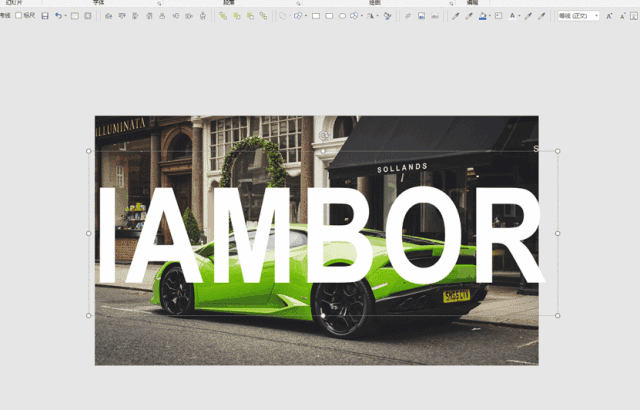
Task: Click the paint brush selection icon before separator
Action: tap(387, 16)
